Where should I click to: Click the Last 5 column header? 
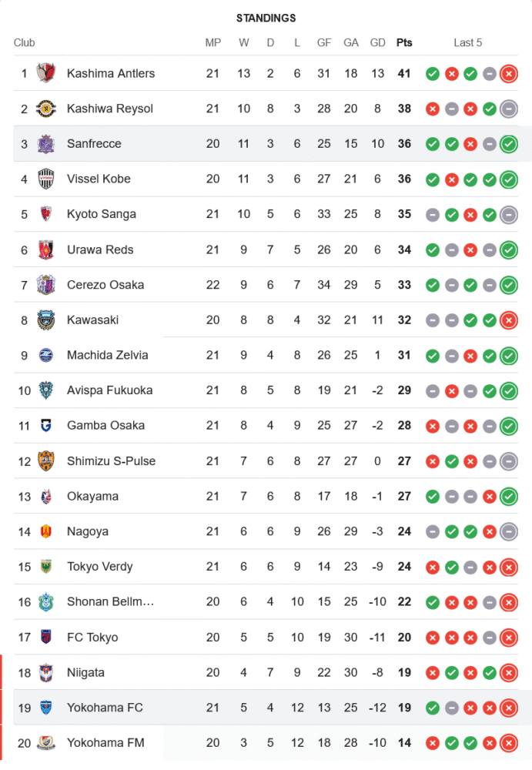(468, 42)
